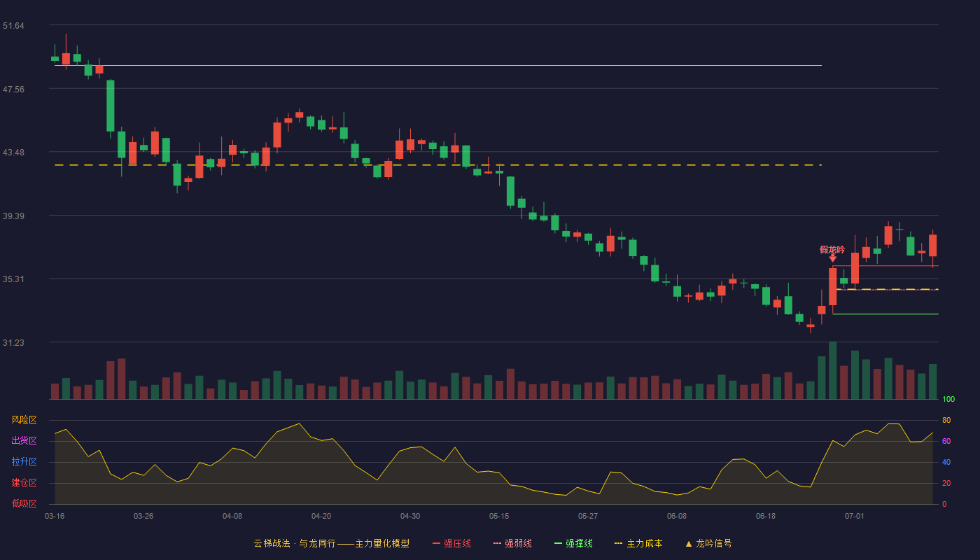The image size is (980, 560).
Task: Click the 31.23 price axis label
Action: click(13, 342)
